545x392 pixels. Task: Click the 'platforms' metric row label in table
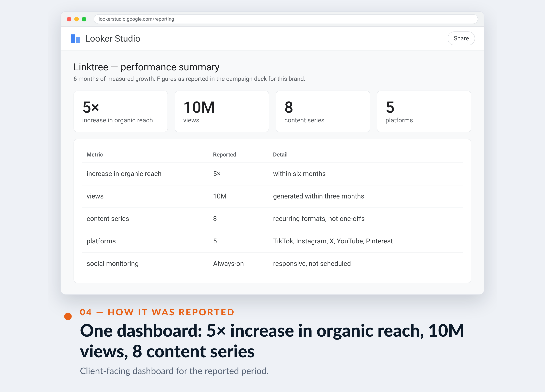[x=101, y=241]
